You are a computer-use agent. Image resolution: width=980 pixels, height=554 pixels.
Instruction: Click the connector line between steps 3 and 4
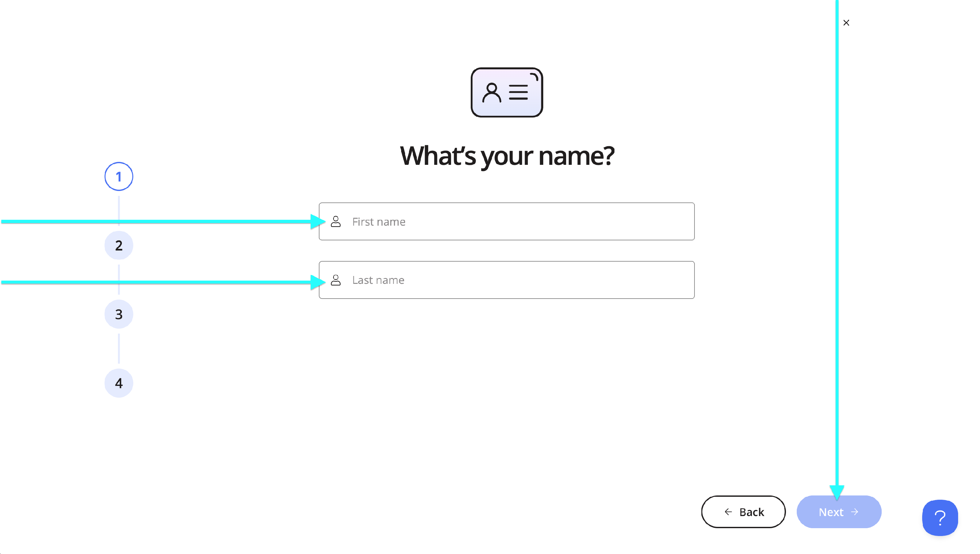coord(119,349)
